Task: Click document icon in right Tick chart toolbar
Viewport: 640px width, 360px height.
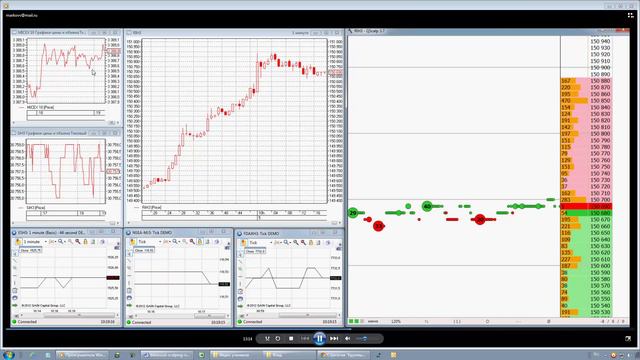Action: (x=319, y=243)
